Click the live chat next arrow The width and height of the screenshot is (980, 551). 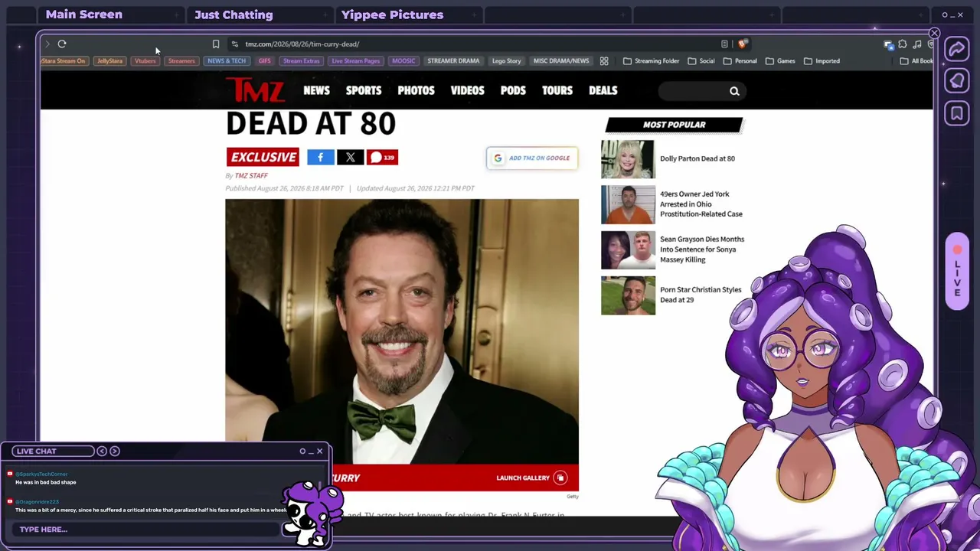(115, 451)
